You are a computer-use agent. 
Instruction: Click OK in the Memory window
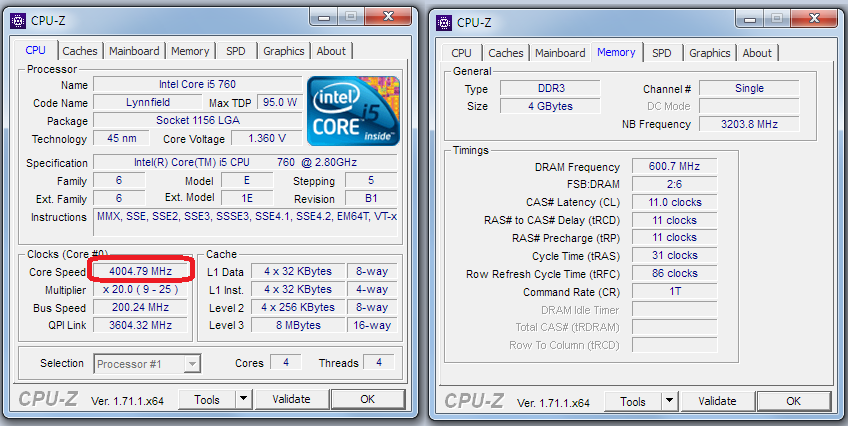pyautogui.click(x=793, y=401)
